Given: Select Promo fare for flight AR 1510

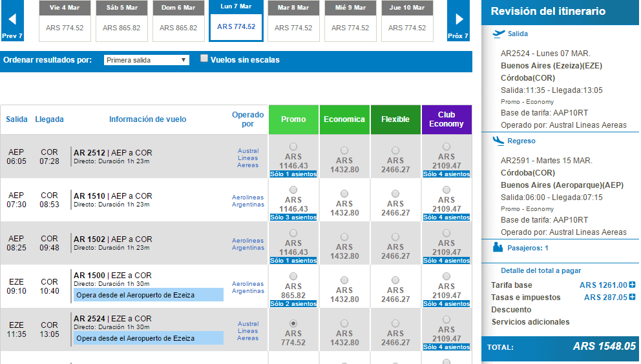Looking at the screenshot, I should click(293, 190).
